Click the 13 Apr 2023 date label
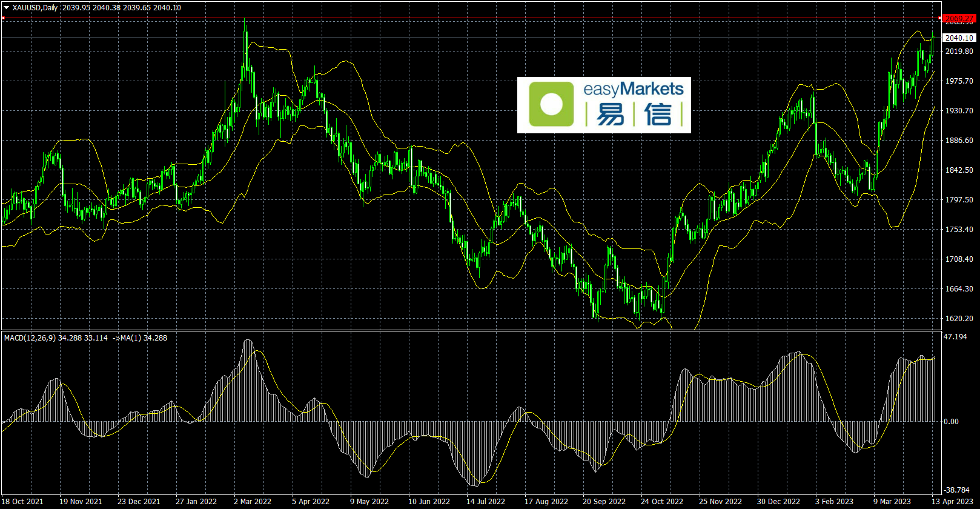 [952, 502]
